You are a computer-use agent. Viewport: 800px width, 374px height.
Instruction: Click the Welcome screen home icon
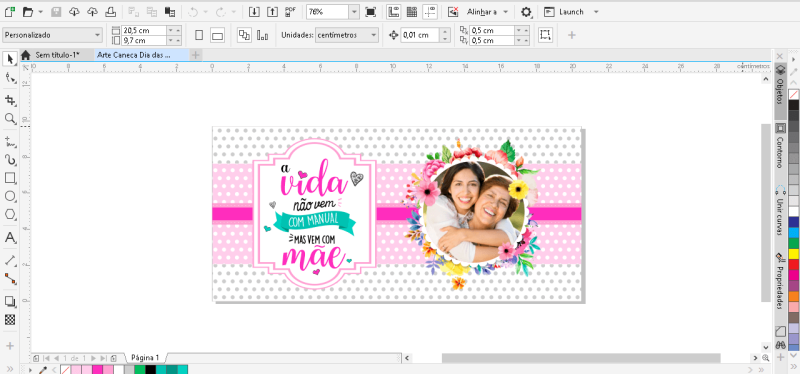click(26, 55)
